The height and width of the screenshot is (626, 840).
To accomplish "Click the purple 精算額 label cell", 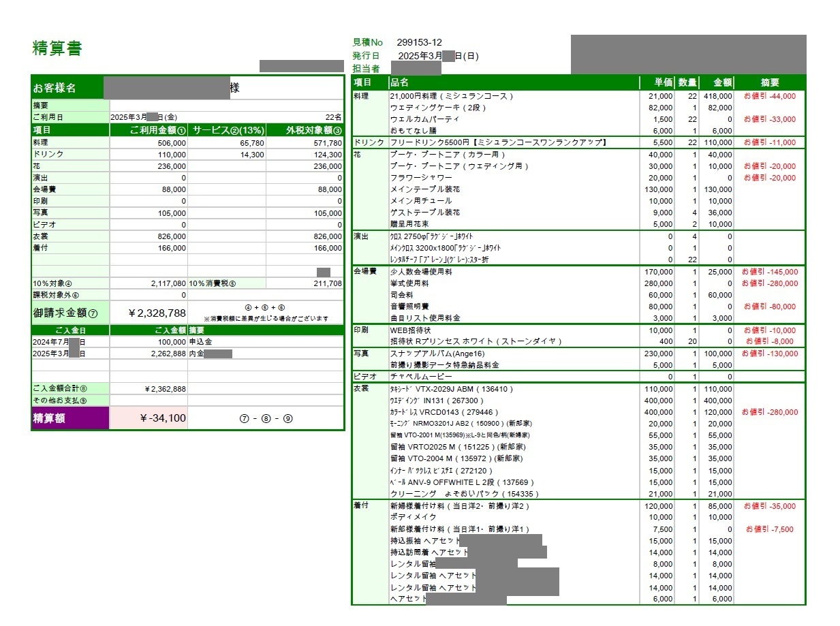I will point(70,418).
